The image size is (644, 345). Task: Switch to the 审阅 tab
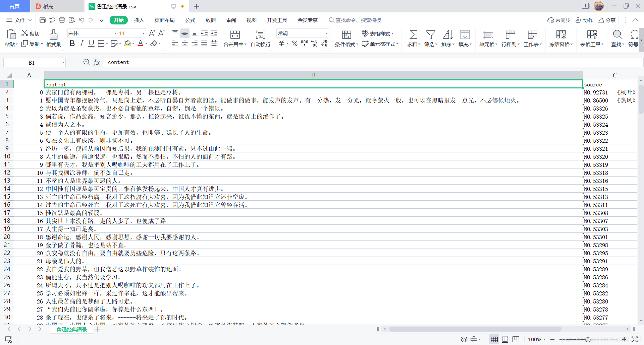click(x=231, y=20)
